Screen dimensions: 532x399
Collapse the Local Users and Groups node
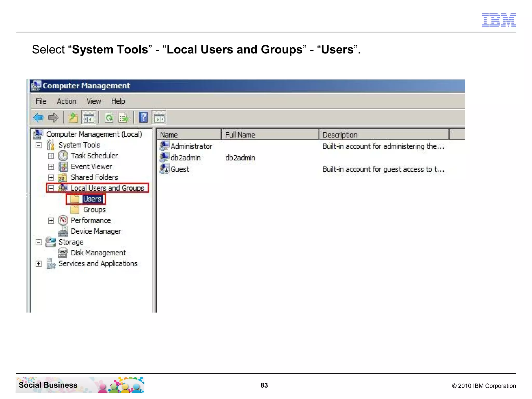click(x=51, y=188)
